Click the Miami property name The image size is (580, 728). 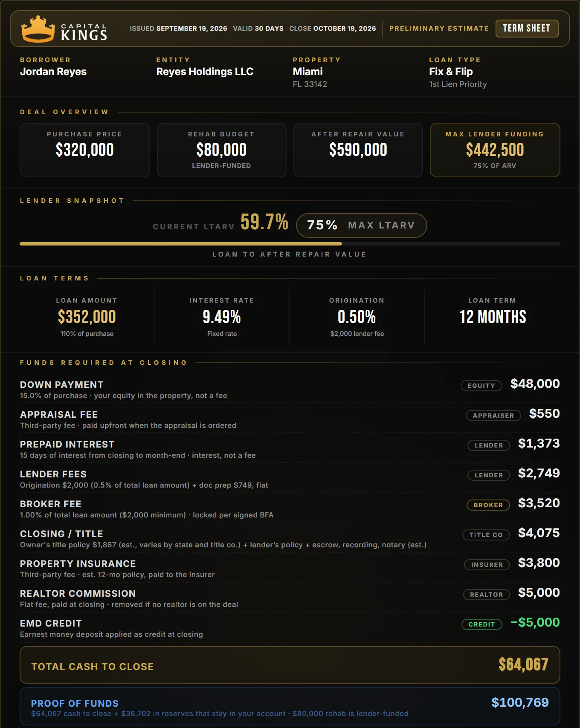tap(307, 72)
